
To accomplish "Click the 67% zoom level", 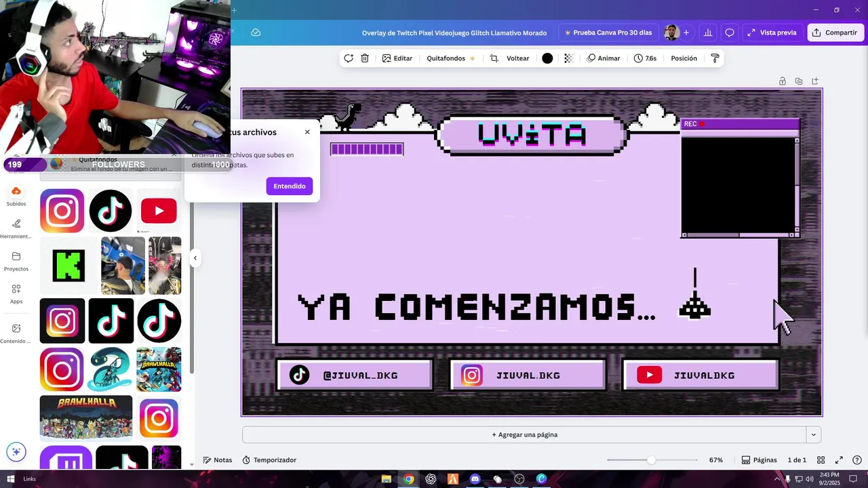I will [x=716, y=460].
